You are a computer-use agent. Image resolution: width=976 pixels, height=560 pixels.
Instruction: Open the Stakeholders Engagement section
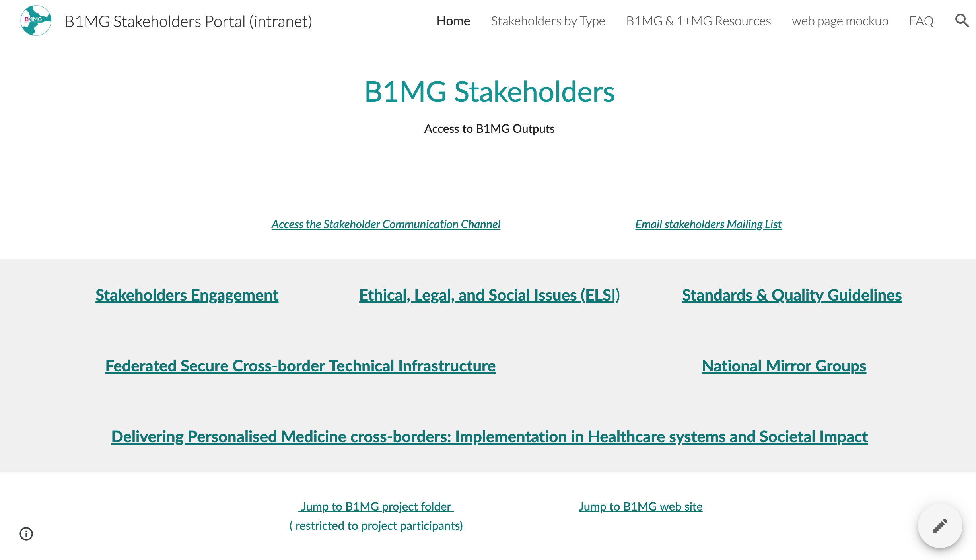tap(187, 295)
